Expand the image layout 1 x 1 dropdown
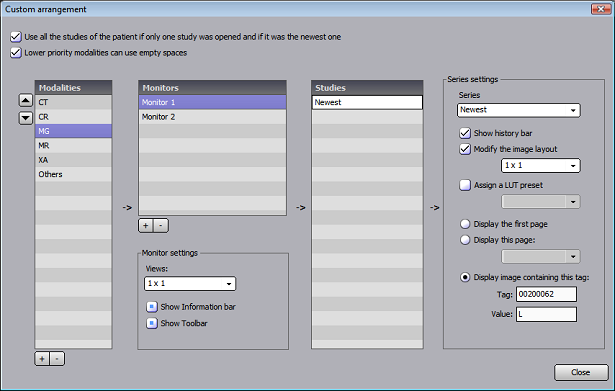The width and height of the screenshot is (615, 391). tap(540, 165)
